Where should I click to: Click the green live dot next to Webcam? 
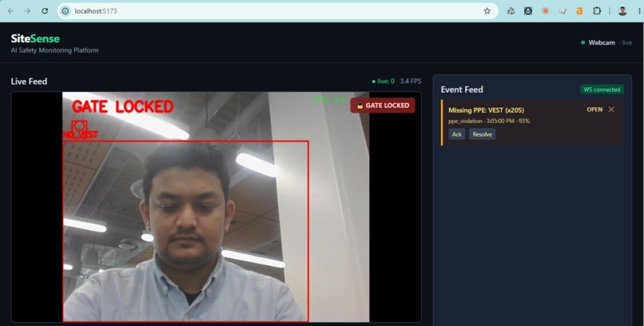tap(582, 42)
